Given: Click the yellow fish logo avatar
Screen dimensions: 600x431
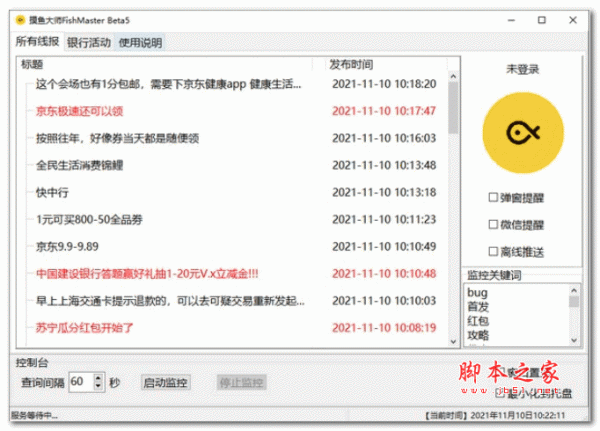Looking at the screenshot, I should pyautogui.click(x=523, y=132).
